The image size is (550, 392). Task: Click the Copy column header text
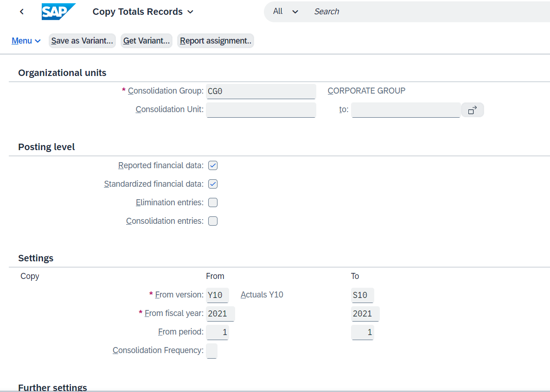30,276
